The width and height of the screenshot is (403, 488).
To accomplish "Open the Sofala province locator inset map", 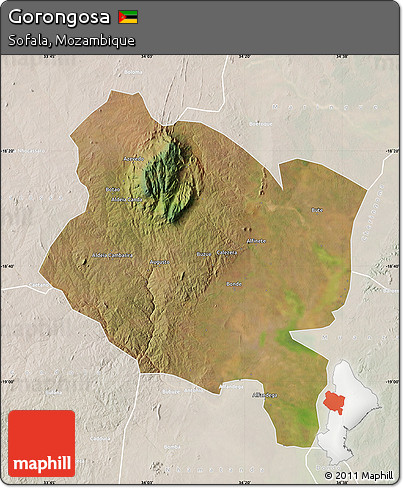I will pos(348,412).
